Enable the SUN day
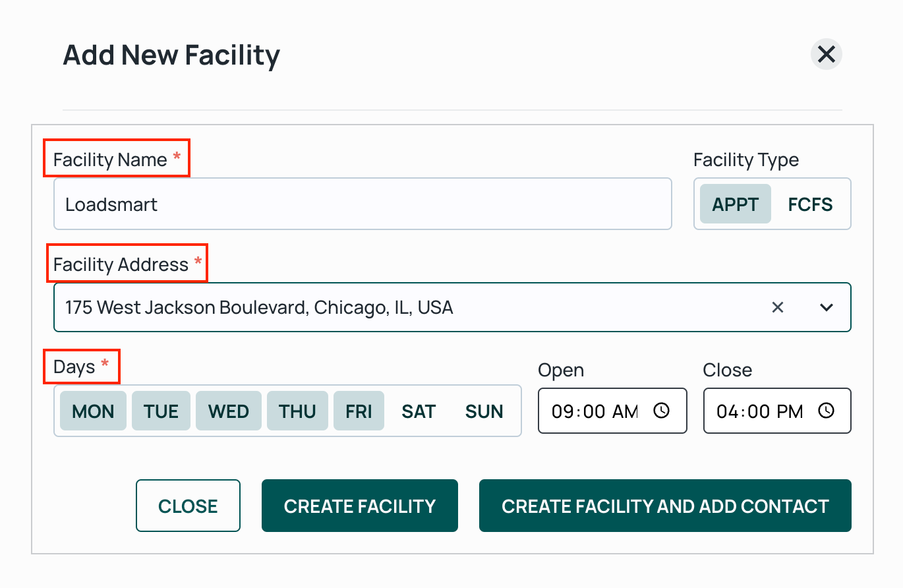 point(484,411)
